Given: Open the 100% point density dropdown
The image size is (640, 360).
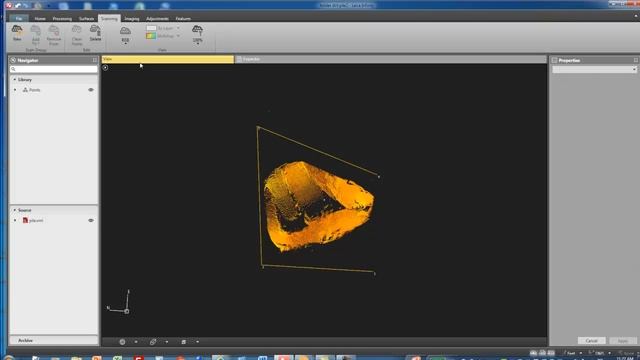Looking at the screenshot, I should pos(198,34).
